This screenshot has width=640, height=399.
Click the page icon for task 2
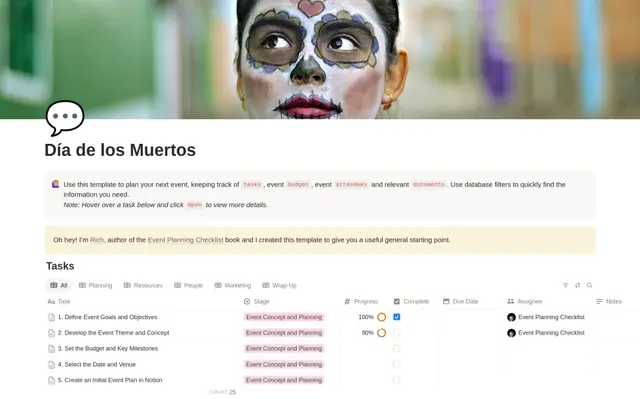tap(51, 333)
